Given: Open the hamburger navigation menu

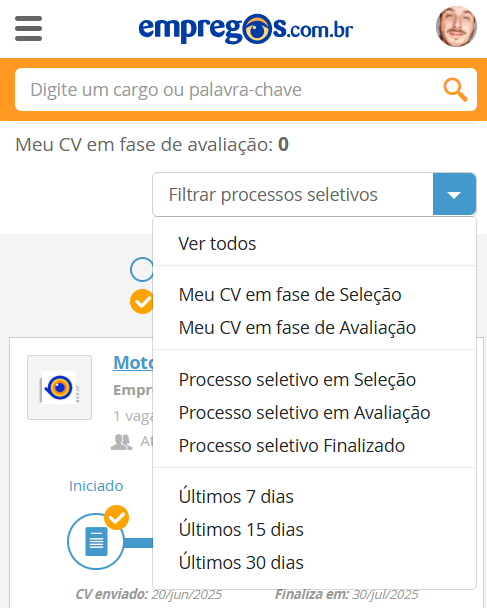Looking at the screenshot, I should point(28,28).
